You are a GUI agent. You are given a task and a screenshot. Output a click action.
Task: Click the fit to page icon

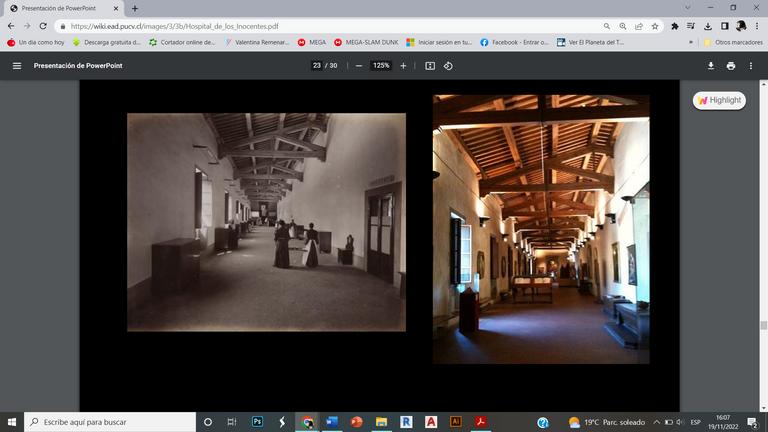coord(430,66)
